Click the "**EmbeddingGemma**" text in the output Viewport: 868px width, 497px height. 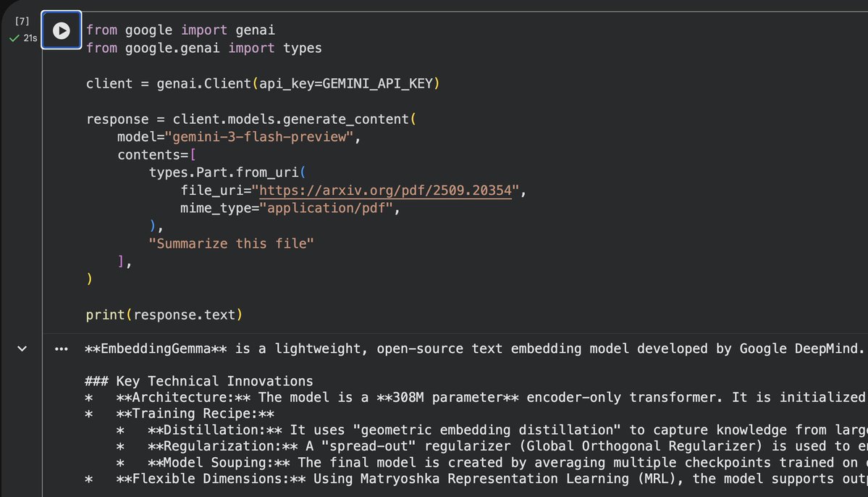tap(156, 349)
